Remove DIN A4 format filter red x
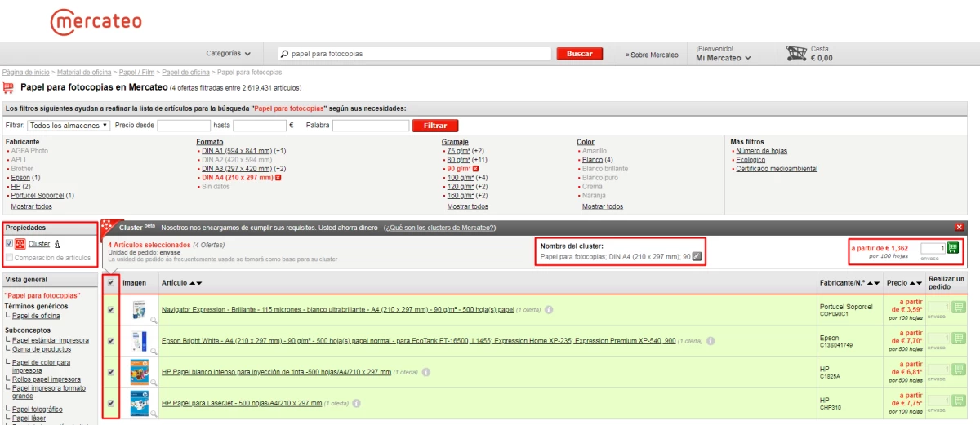 [x=278, y=177]
